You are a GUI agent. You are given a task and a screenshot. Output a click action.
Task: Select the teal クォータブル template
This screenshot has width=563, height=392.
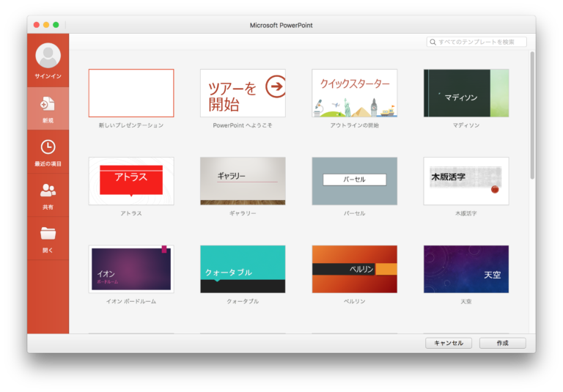click(243, 269)
